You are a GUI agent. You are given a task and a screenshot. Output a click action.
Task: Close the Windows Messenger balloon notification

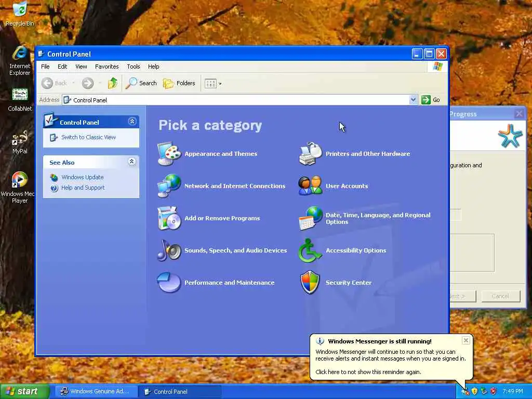[x=466, y=340]
